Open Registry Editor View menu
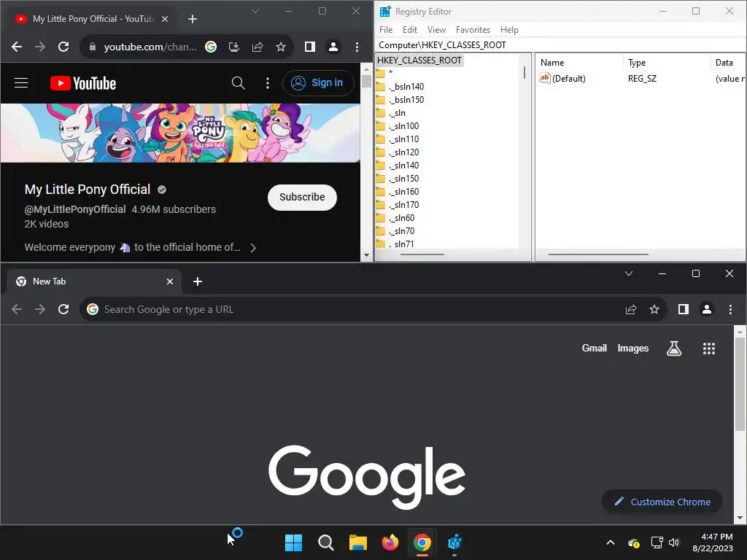747x560 pixels. point(436,29)
